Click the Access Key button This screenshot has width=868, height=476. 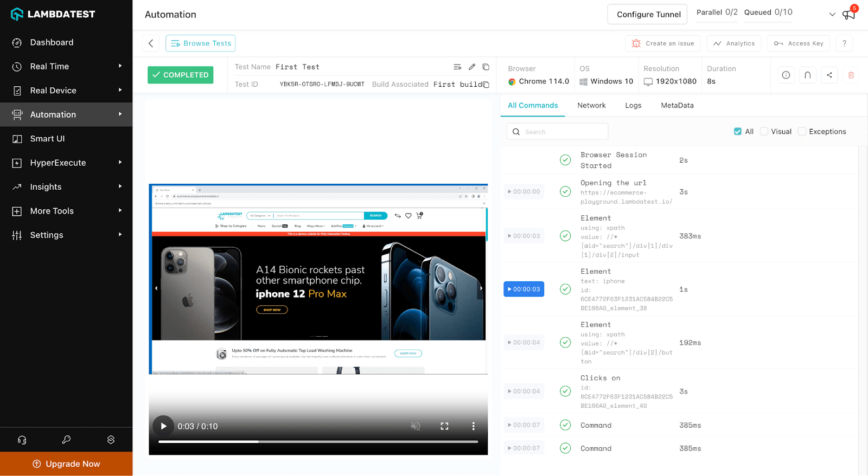pos(799,43)
